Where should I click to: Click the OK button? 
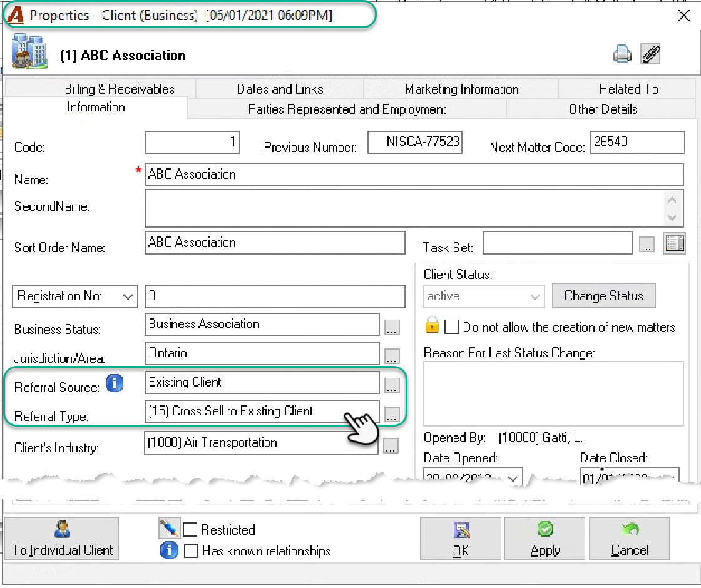(461, 539)
